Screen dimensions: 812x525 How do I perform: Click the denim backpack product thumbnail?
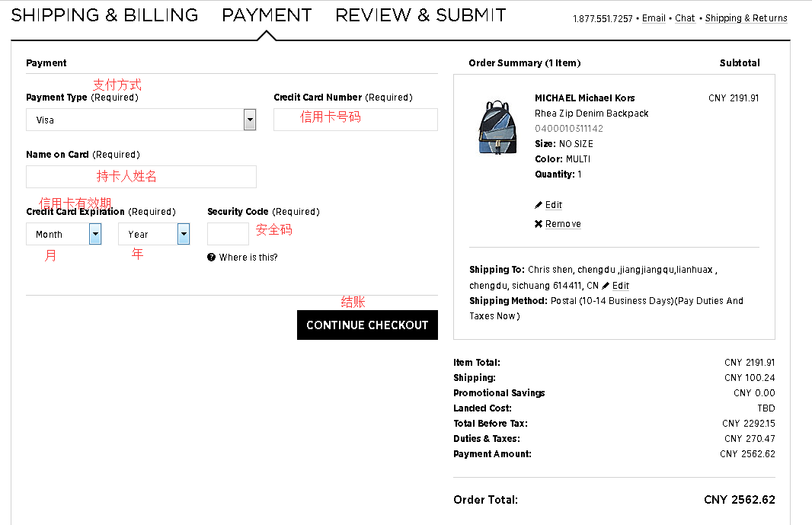[x=497, y=128]
